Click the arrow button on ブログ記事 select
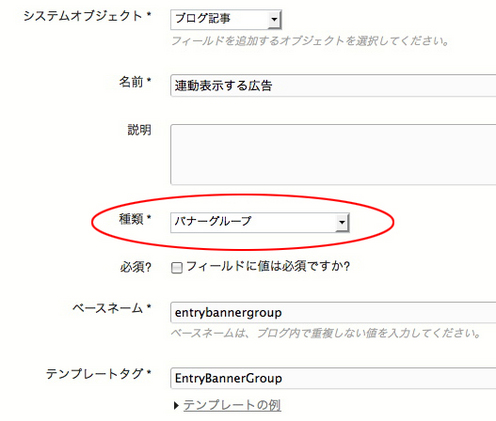 coord(274,19)
